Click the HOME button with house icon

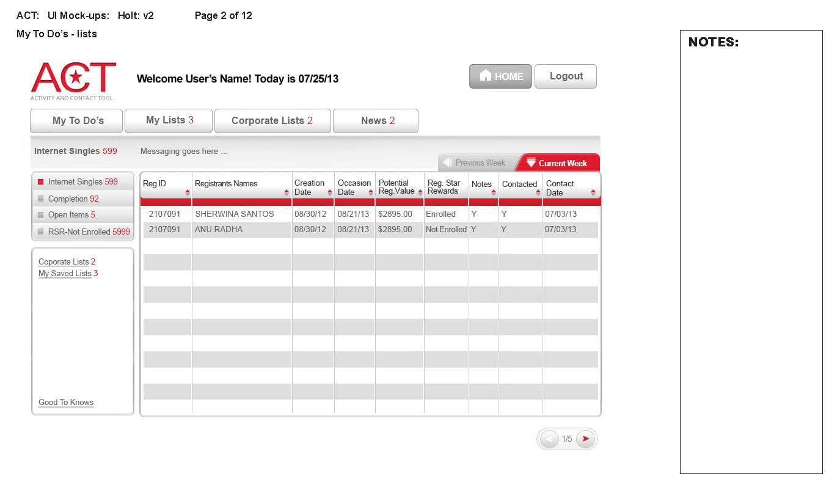[x=500, y=76]
